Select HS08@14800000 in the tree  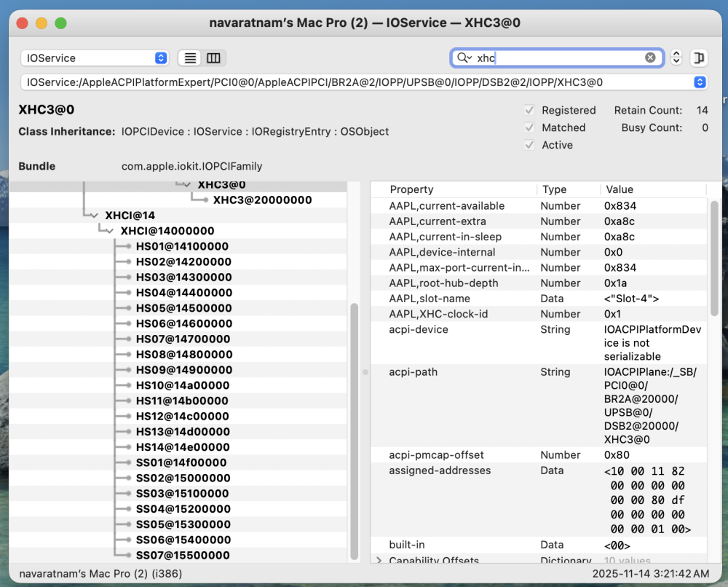tap(184, 355)
